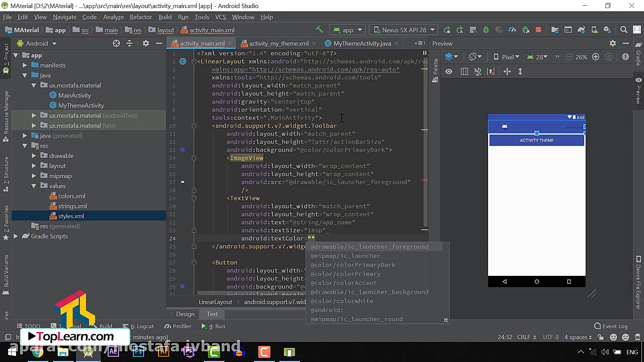Click the scroll-from-source target icon in Project panel
644x362 pixels.
(x=116, y=43)
